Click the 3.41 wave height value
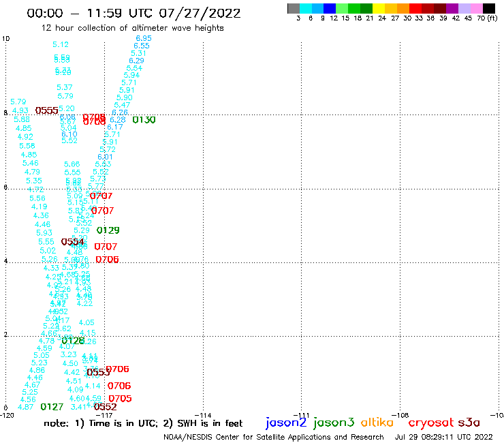This screenshot has width=504, height=443. (78, 407)
